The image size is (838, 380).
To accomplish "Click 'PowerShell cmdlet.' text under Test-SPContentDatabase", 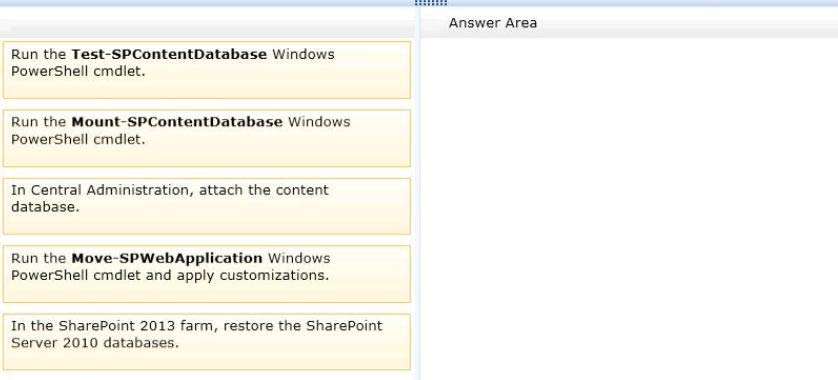I will coord(78,72).
